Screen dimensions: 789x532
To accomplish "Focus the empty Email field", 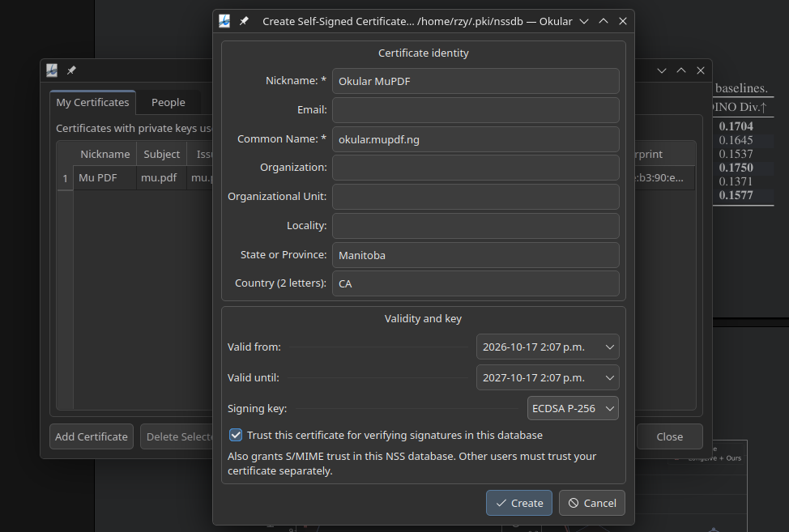I will (476, 110).
